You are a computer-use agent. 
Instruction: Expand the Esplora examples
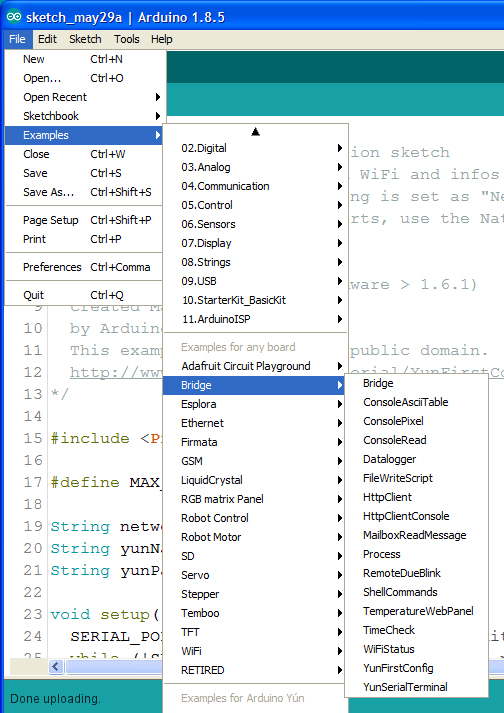pos(255,404)
